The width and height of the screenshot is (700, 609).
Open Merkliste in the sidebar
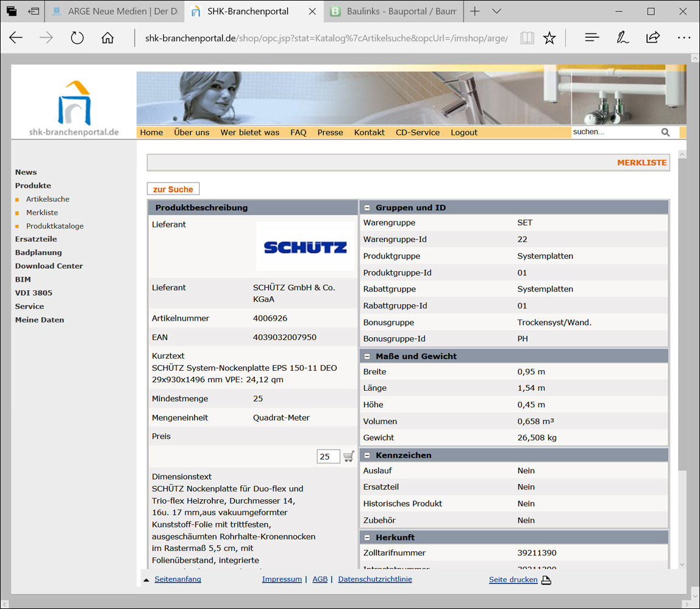click(x=42, y=213)
